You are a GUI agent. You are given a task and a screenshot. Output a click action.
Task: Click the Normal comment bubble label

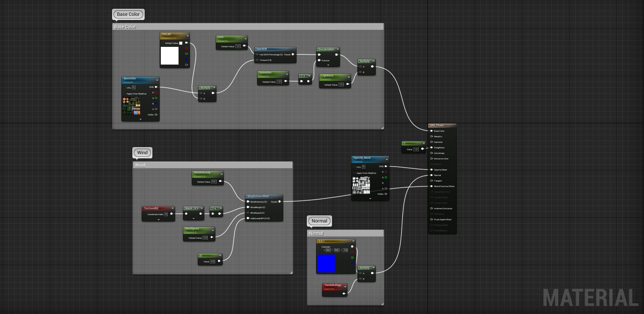(x=319, y=221)
